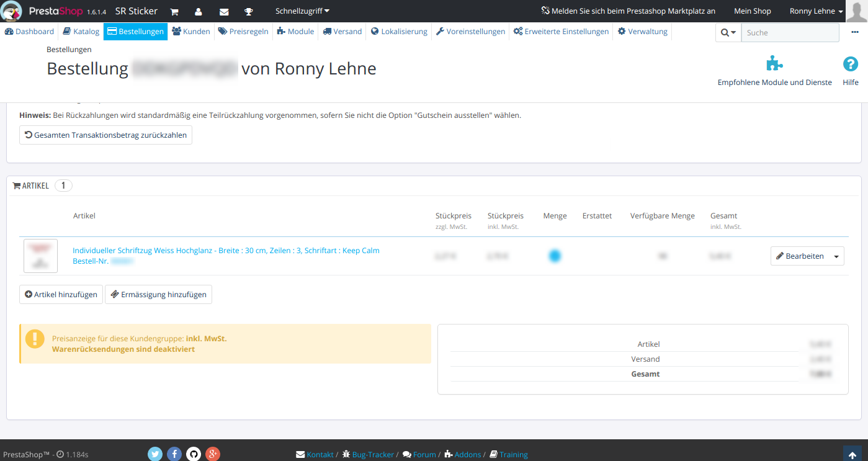Click the Versand label in totals box
The image size is (868, 461).
pos(646,359)
